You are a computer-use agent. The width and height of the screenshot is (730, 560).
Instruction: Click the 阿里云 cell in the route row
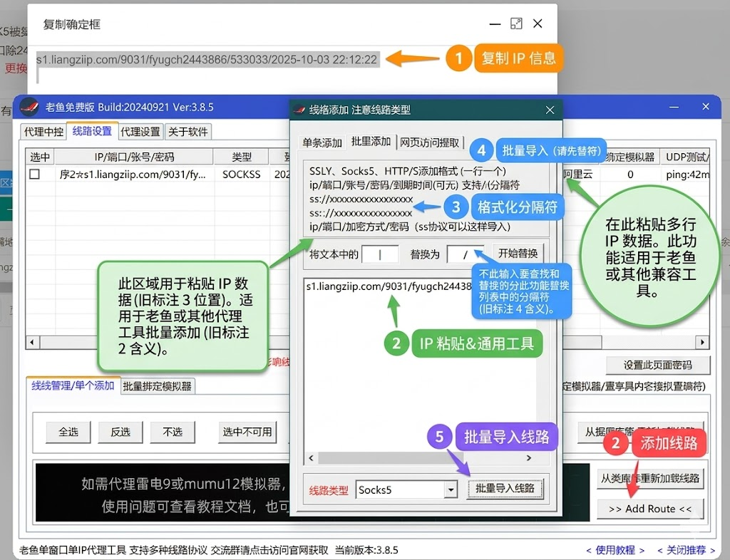point(578,175)
